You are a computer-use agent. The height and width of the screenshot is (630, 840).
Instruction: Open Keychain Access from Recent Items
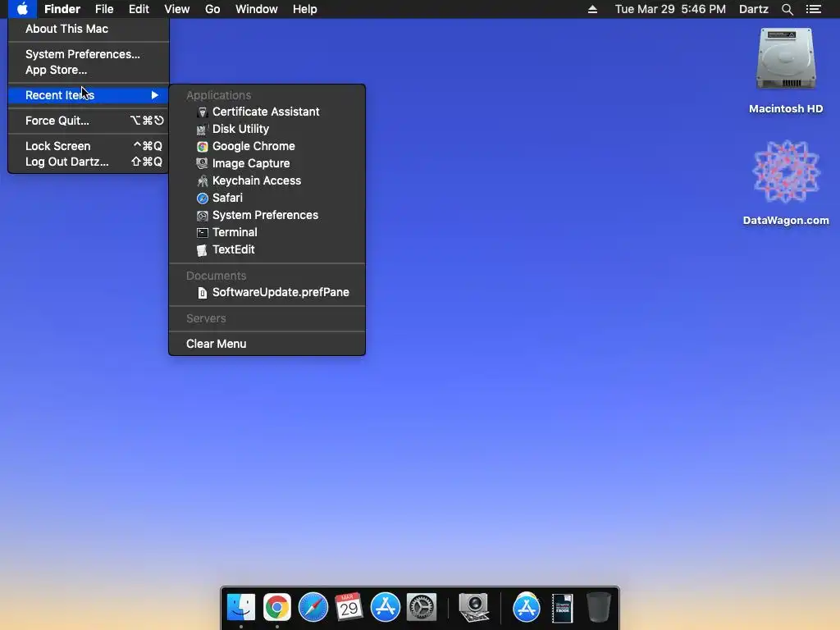[267, 180]
